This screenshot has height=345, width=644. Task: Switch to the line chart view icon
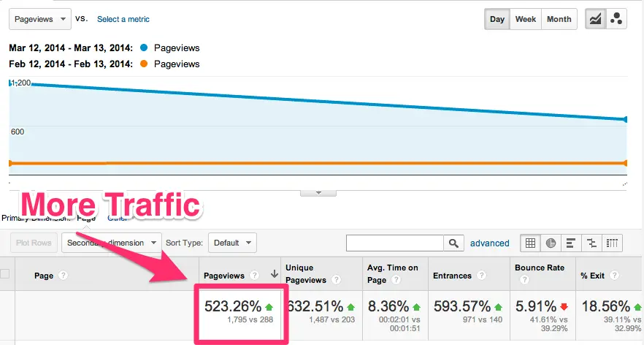(x=595, y=19)
